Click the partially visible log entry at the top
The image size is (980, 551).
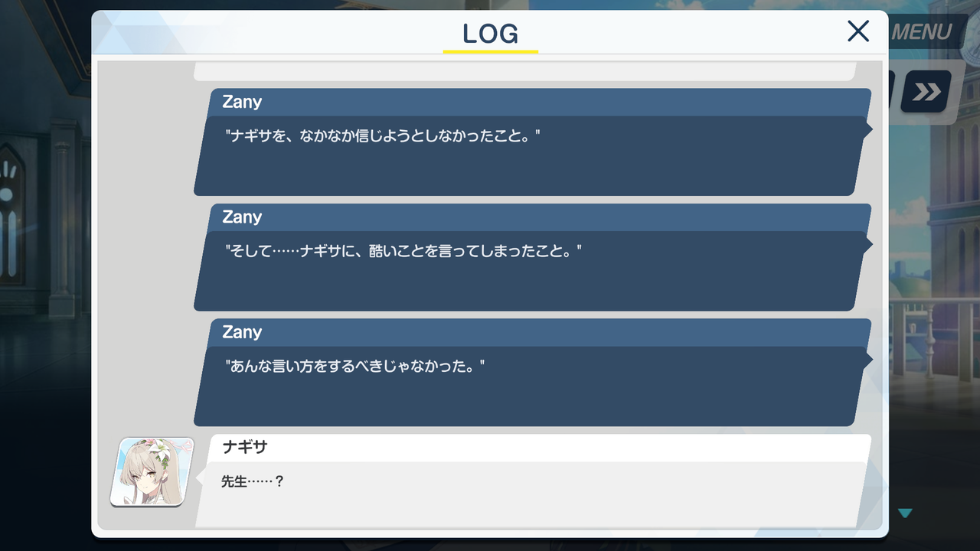click(524, 71)
